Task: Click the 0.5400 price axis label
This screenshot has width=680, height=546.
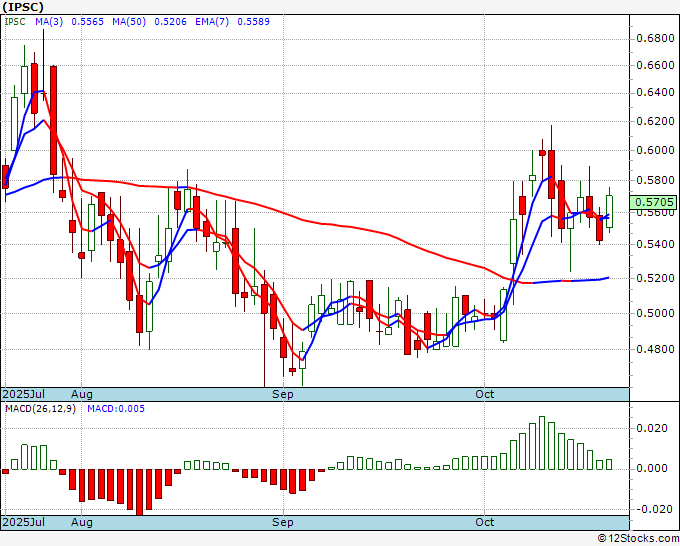Action: (655, 244)
